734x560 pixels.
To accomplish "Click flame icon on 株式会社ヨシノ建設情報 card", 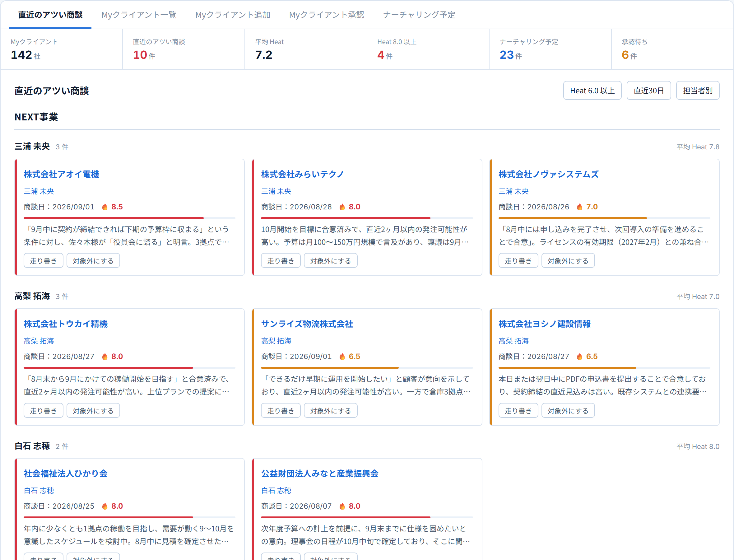I will coord(580,357).
